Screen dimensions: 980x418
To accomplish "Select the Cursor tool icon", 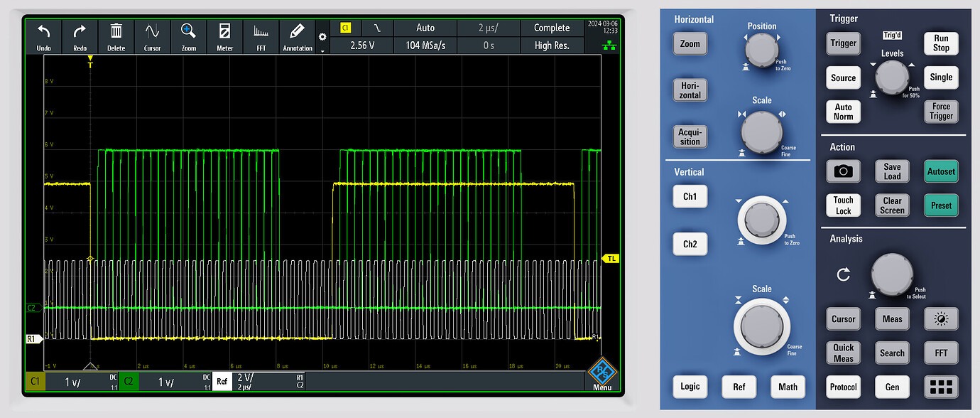I will click(x=152, y=36).
